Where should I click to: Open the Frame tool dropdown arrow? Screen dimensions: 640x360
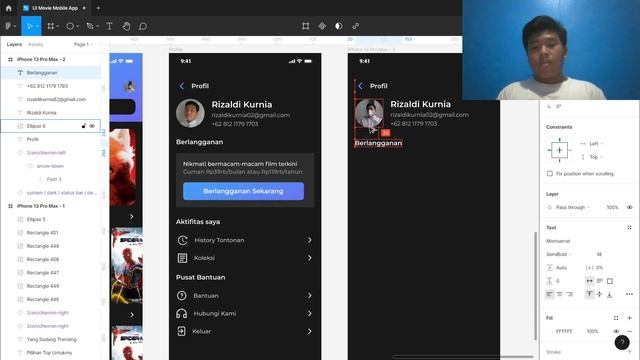click(x=58, y=26)
